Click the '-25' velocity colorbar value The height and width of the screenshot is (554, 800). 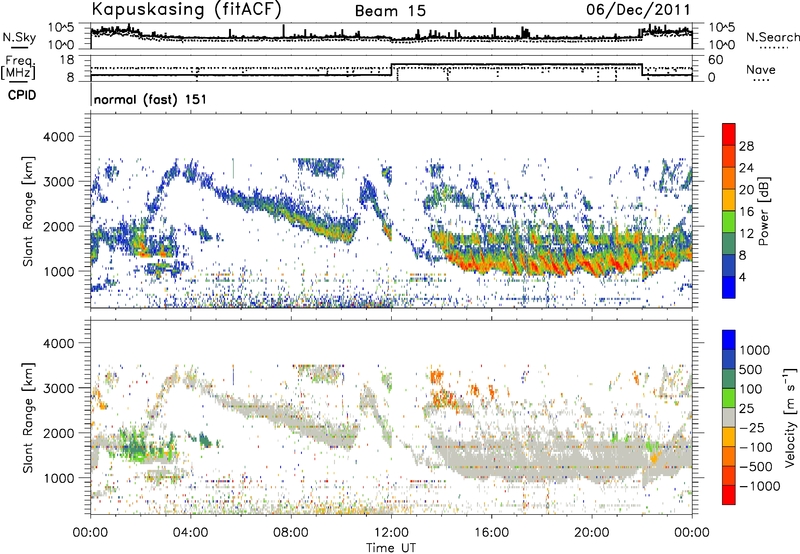point(753,428)
